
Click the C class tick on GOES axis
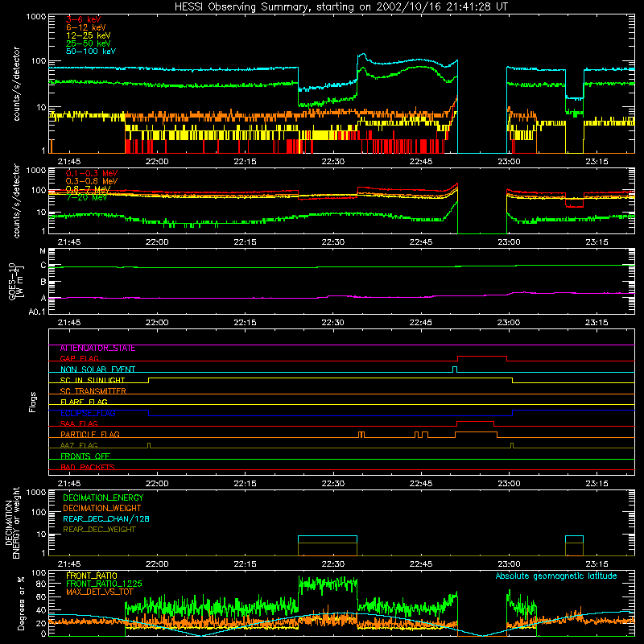(43, 266)
